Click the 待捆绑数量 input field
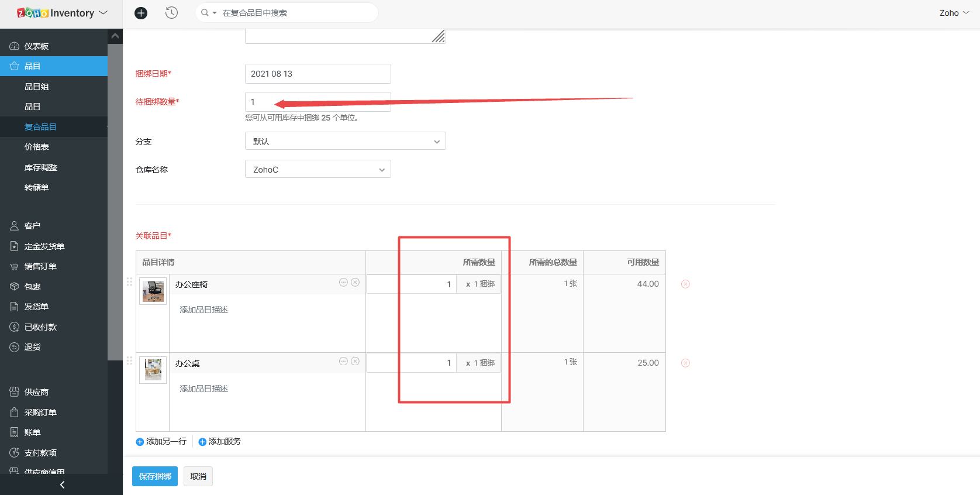 click(x=318, y=102)
